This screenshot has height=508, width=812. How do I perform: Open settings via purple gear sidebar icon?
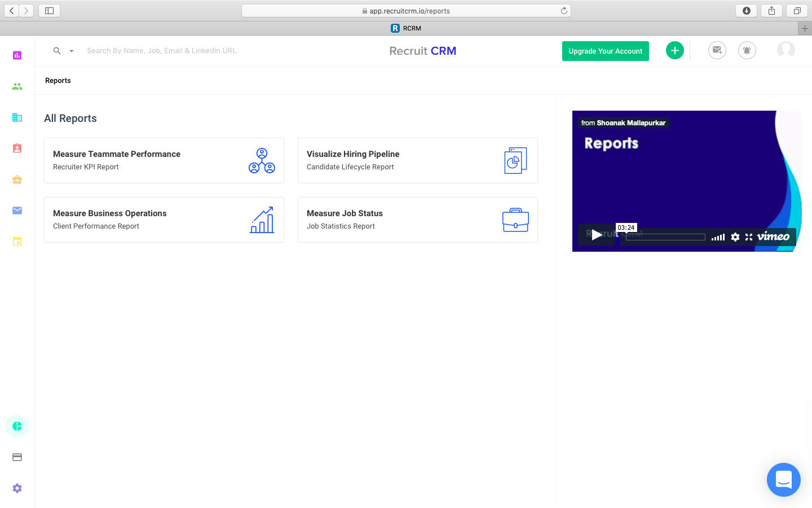[17, 488]
